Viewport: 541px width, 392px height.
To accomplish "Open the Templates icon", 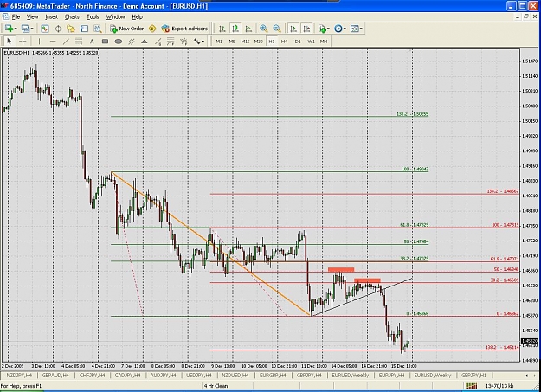I will click(354, 29).
